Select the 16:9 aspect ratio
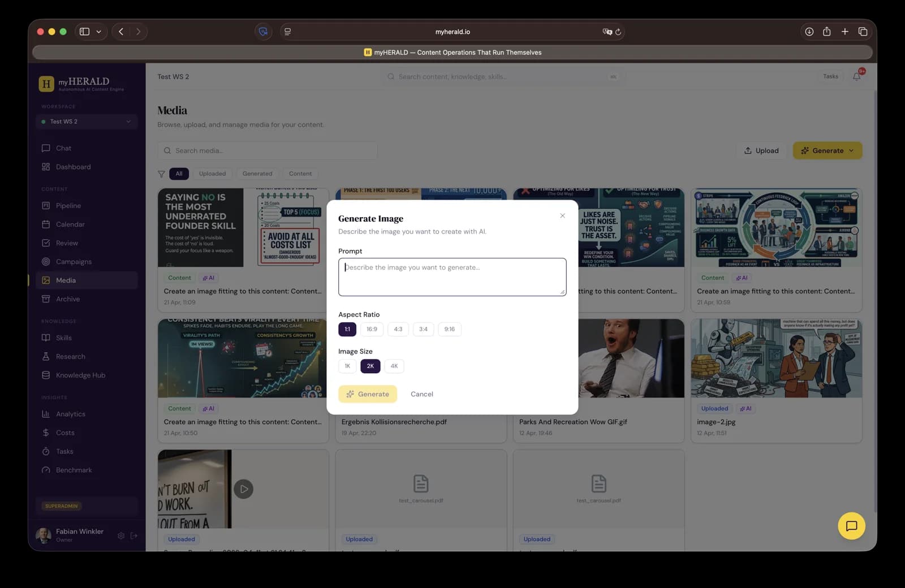This screenshot has width=905, height=588. pyautogui.click(x=372, y=329)
